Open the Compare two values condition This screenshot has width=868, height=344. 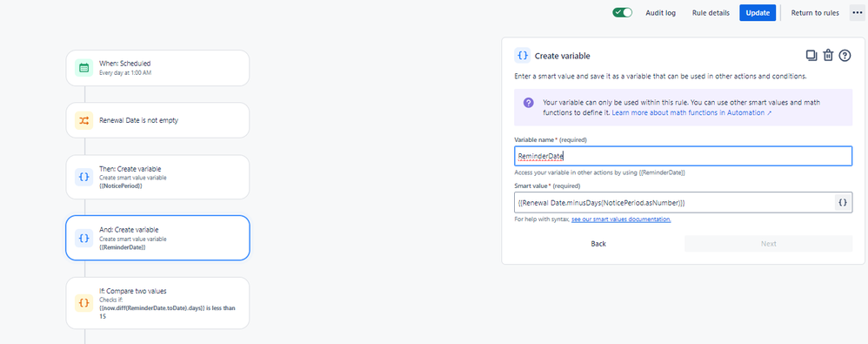[157, 303]
